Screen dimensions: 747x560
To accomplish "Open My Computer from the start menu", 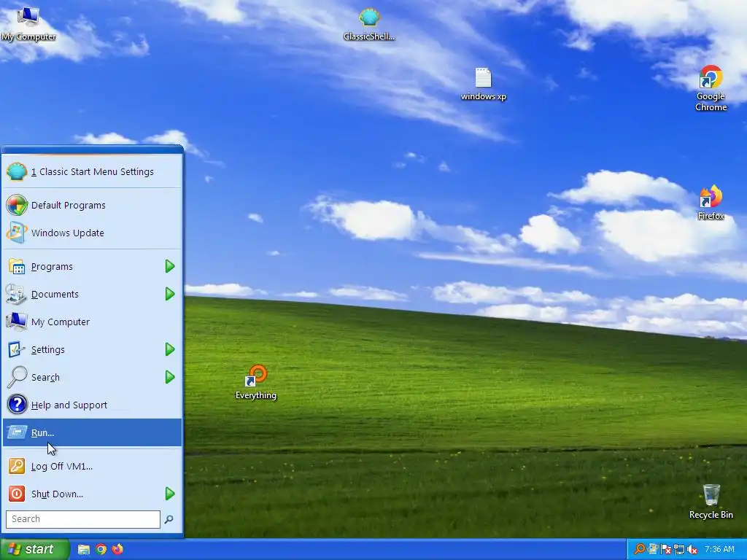I will (93, 322).
